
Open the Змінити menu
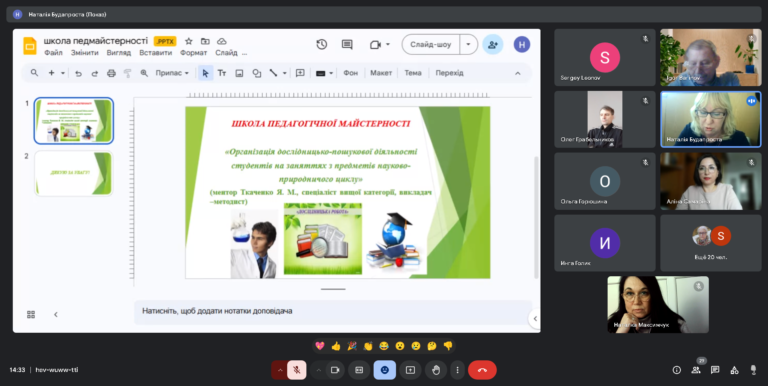(85, 53)
